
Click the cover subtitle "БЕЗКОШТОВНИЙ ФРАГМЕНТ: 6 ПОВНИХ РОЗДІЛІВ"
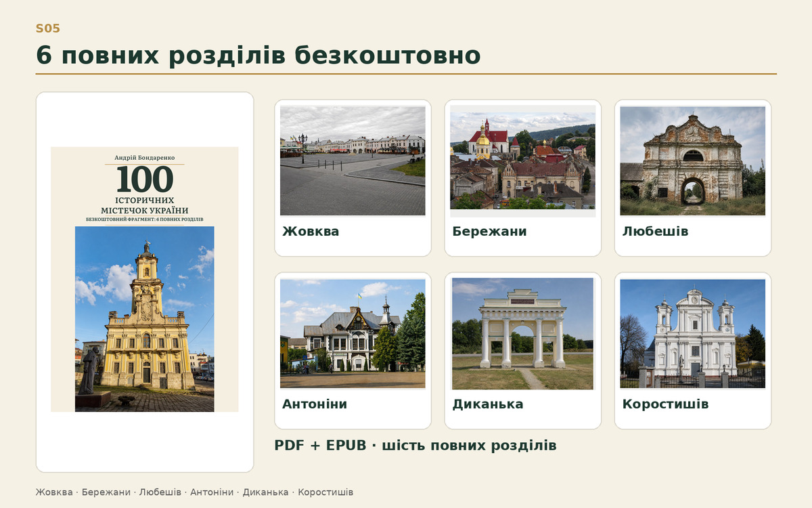[x=145, y=219]
